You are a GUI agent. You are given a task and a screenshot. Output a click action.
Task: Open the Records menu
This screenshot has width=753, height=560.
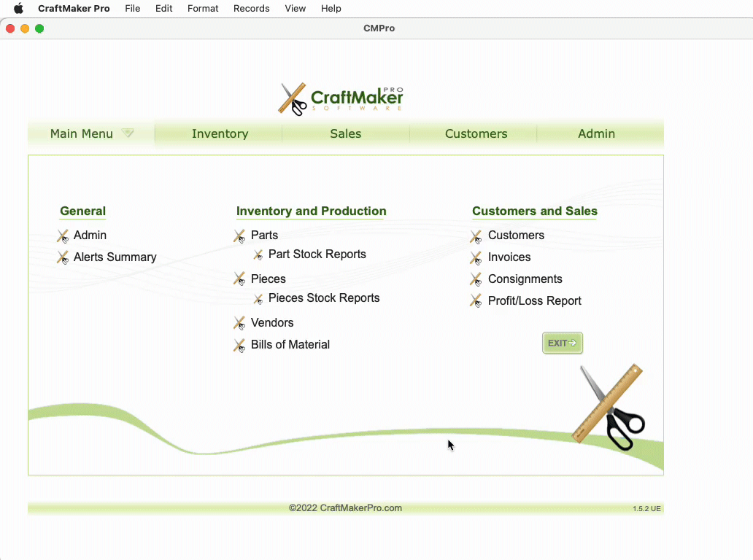[x=252, y=8]
